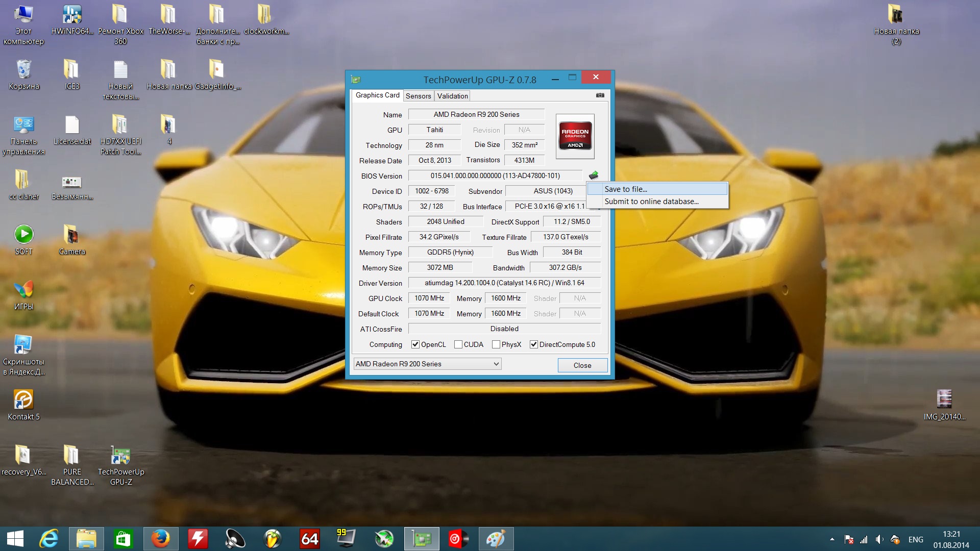Viewport: 980px width, 551px height.
Task: Toggle the DirectCompute 5.0 checkbox
Action: 534,344
